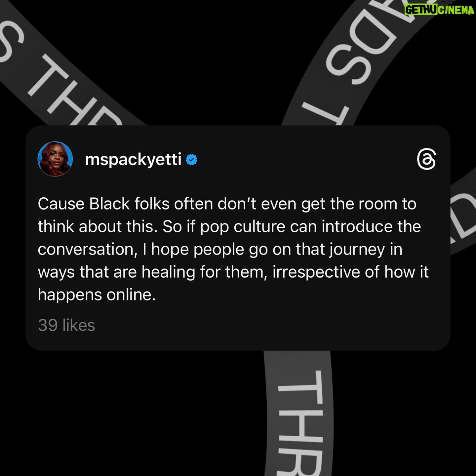
Task: View the 39 likes count
Action: tap(66, 325)
